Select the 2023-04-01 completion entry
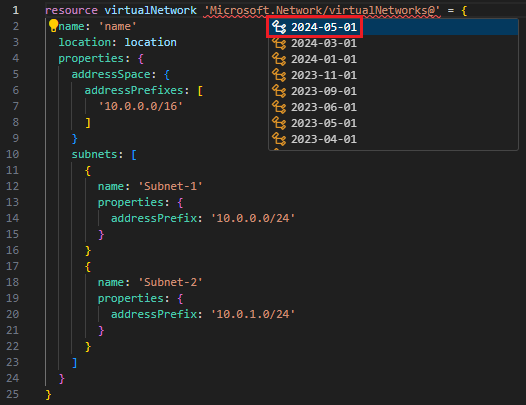526x405 pixels. (x=393, y=139)
